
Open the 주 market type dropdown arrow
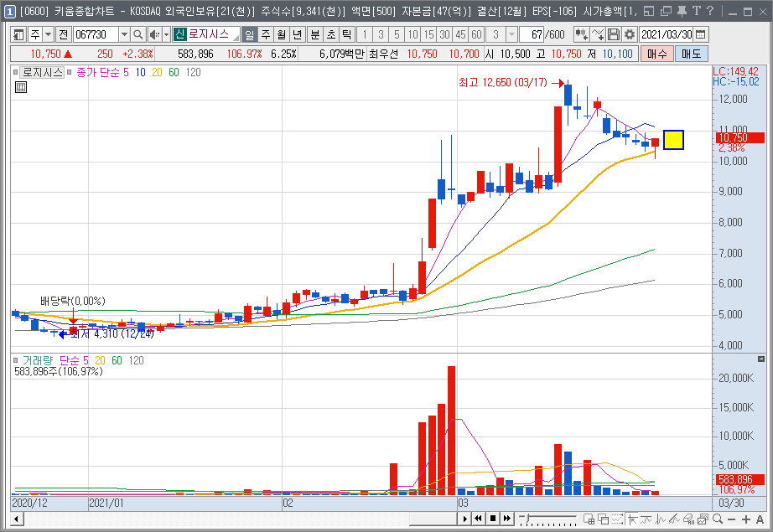pyautogui.click(x=49, y=34)
